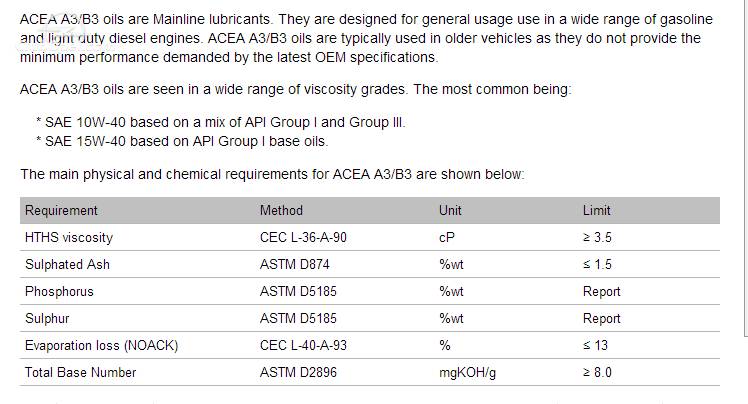Click the ≥ 3.5 limit value
The width and height of the screenshot is (748, 404).
[597, 238]
